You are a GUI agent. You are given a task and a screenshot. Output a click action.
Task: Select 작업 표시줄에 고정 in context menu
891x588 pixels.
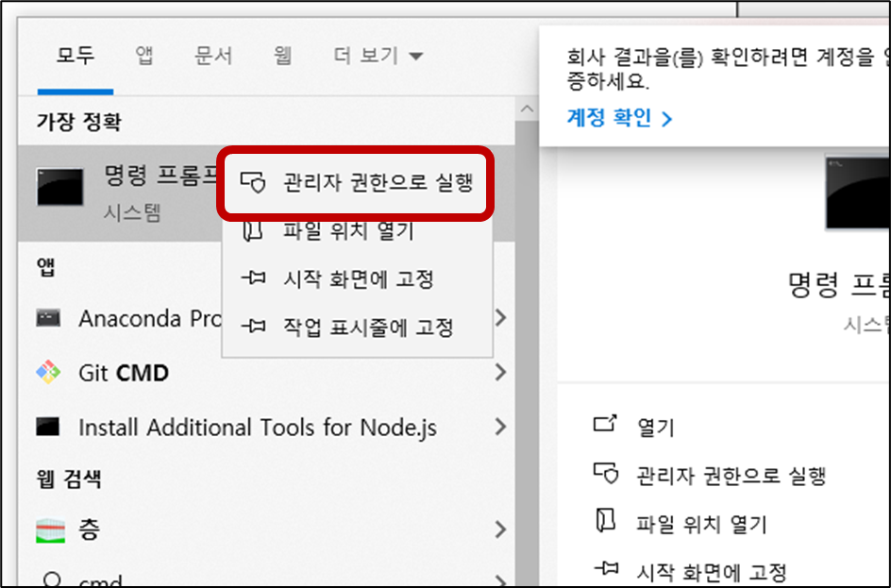[x=357, y=327]
